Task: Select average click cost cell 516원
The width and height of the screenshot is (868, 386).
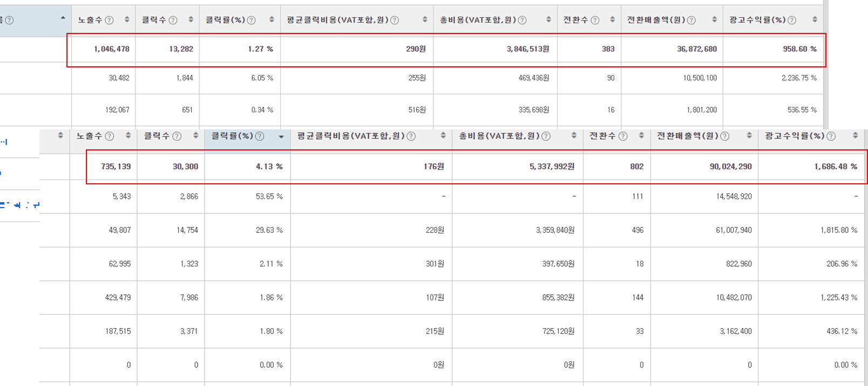Action: (x=417, y=110)
